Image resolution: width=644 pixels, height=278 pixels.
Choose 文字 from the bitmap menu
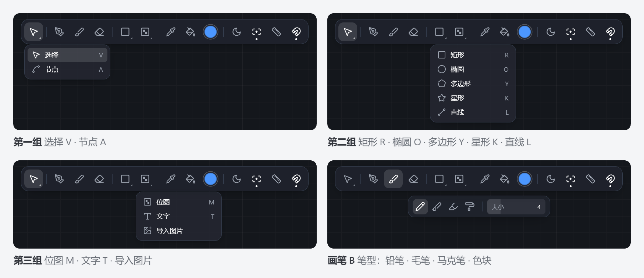[x=179, y=217]
